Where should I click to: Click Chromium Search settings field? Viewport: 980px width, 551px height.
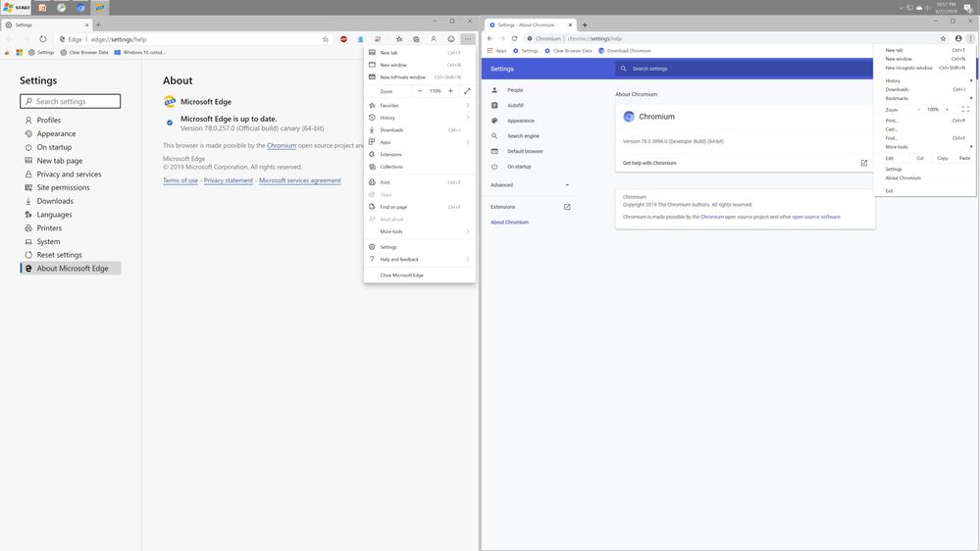pos(744,69)
